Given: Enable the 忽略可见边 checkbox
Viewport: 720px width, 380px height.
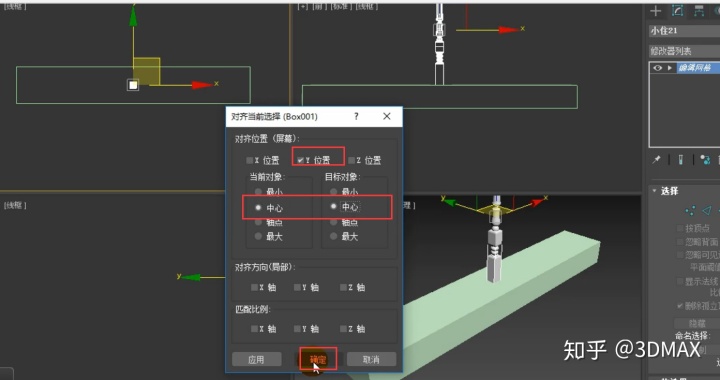Looking at the screenshot, I should coord(680,254).
